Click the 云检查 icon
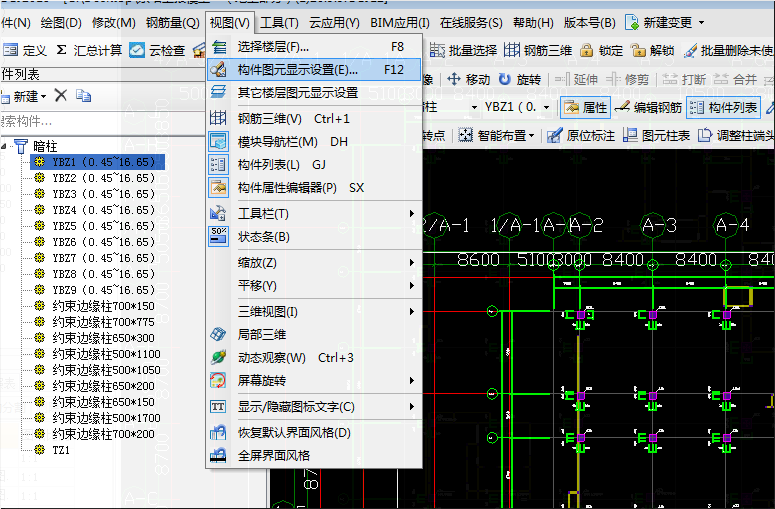The image size is (775, 509). [137, 50]
